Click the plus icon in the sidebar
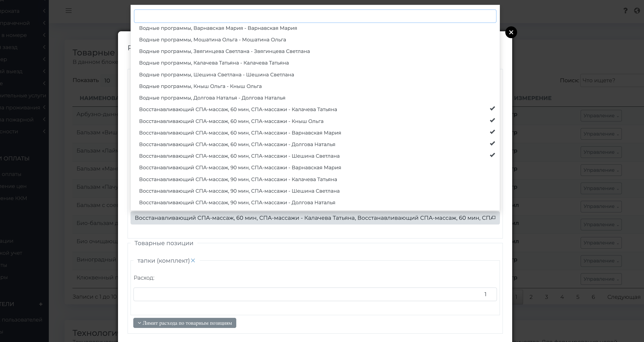 (41, 304)
